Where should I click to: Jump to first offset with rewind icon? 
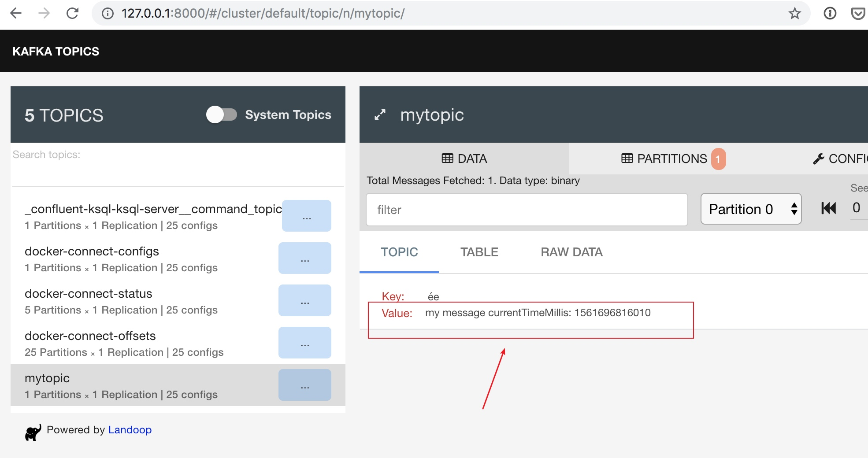coord(828,208)
